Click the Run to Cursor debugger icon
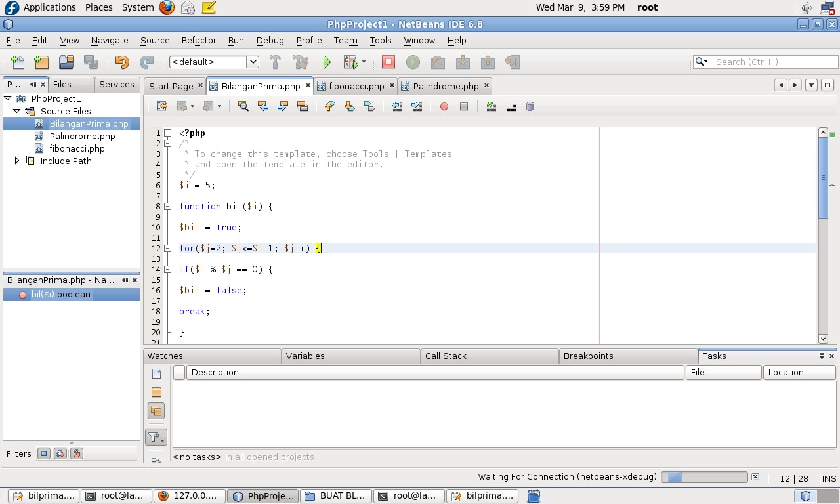This screenshot has height=504, width=840. pos(513,62)
